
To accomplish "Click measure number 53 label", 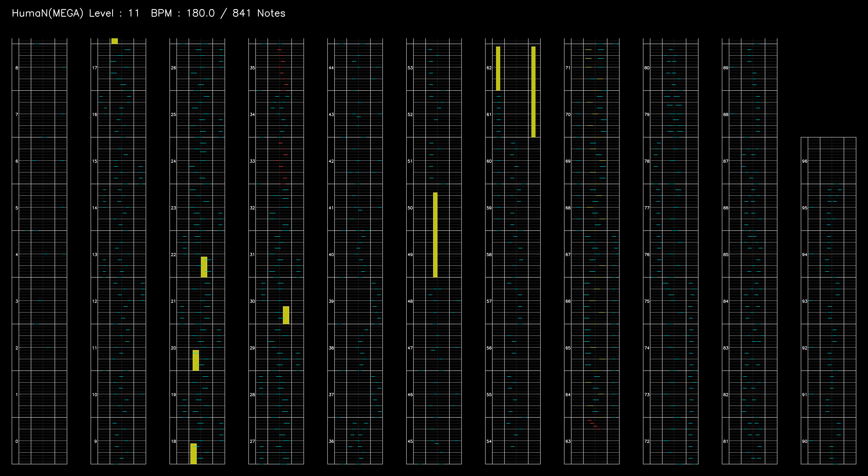I will 410,68.
